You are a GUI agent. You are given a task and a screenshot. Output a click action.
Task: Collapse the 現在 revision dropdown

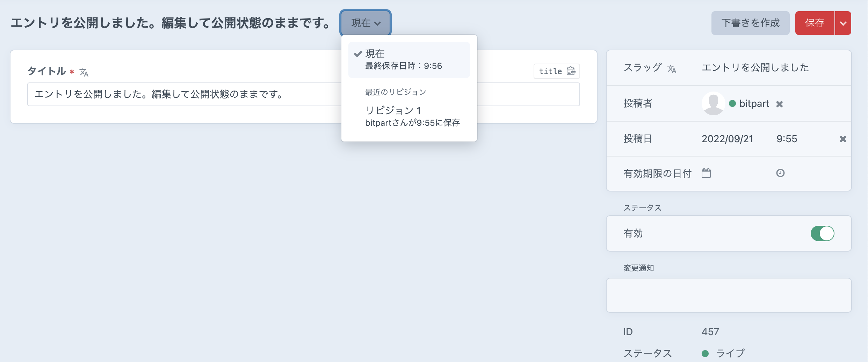tap(365, 23)
